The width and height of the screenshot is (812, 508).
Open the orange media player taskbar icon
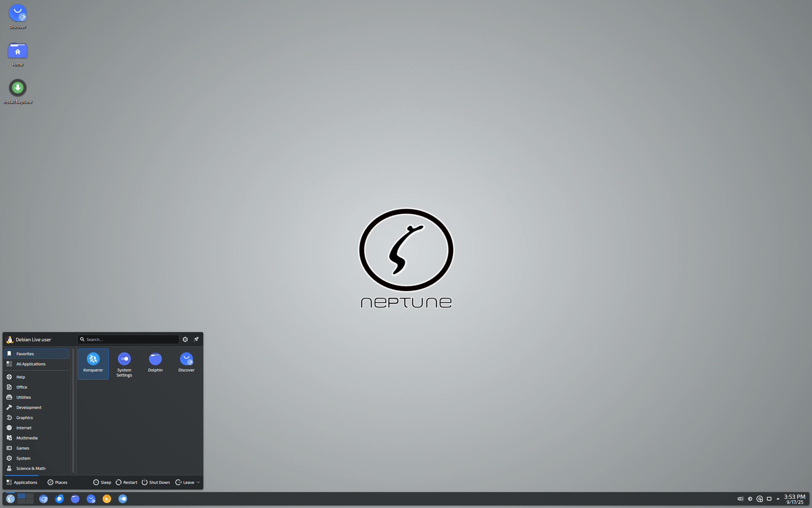[x=107, y=499]
